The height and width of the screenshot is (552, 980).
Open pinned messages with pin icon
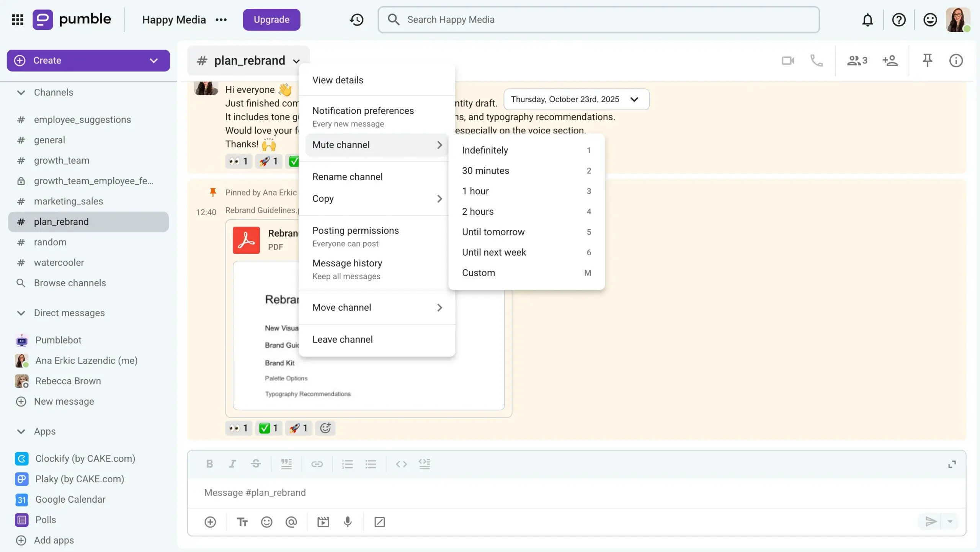[x=927, y=60]
